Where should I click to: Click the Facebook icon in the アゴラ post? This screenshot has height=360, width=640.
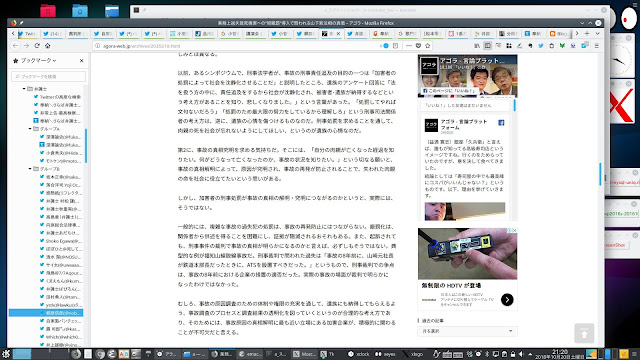tap(501, 122)
